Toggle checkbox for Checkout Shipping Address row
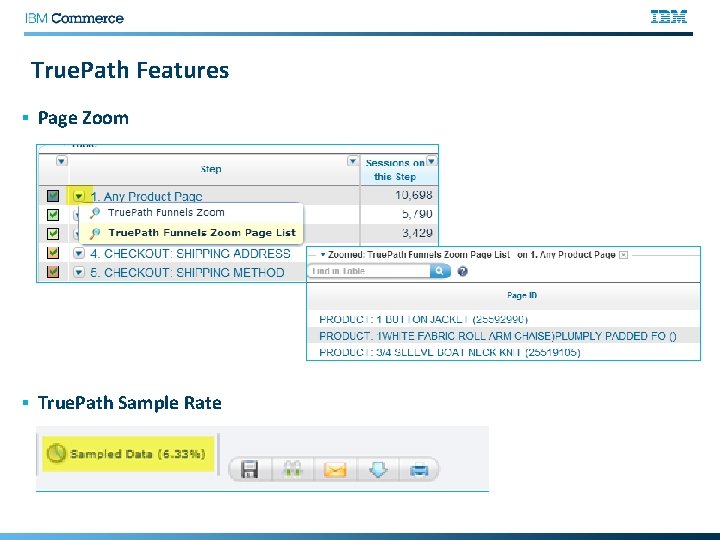Image resolution: width=720 pixels, height=540 pixels. [x=53, y=253]
